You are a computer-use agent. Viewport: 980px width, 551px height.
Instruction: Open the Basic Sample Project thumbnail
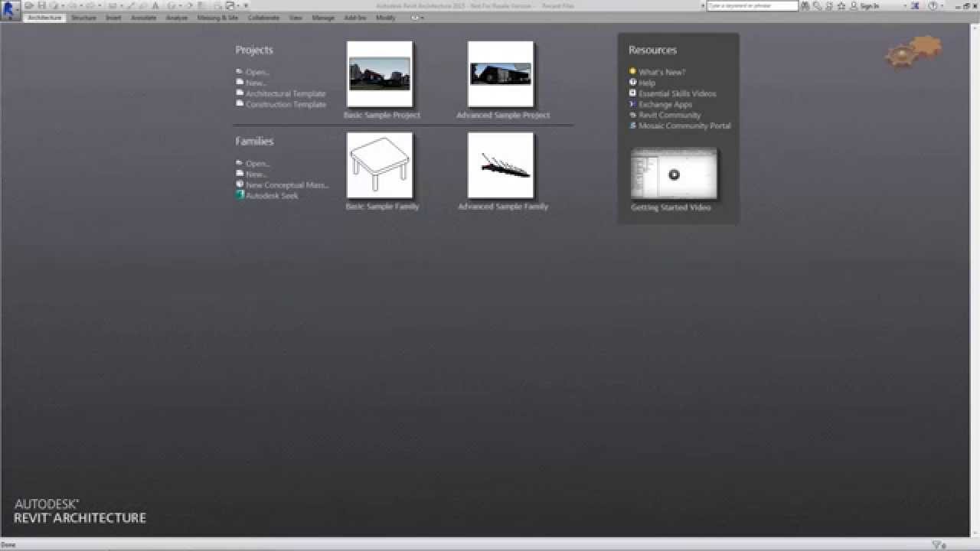click(x=380, y=74)
